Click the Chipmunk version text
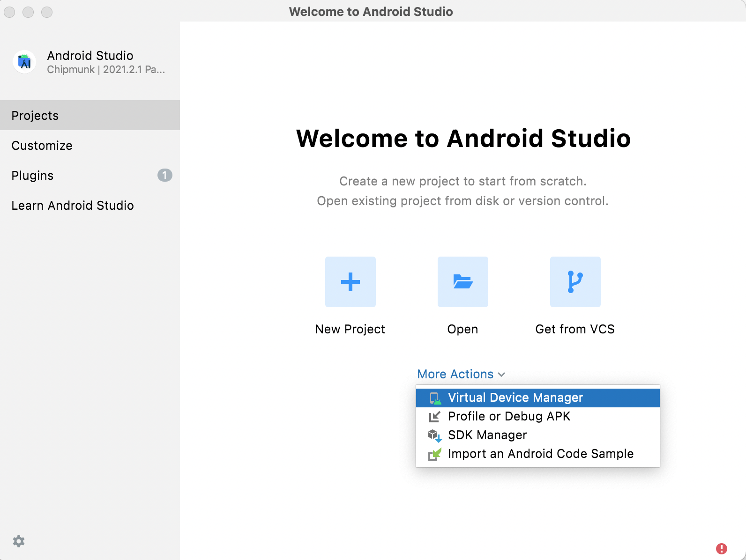 pos(106,70)
